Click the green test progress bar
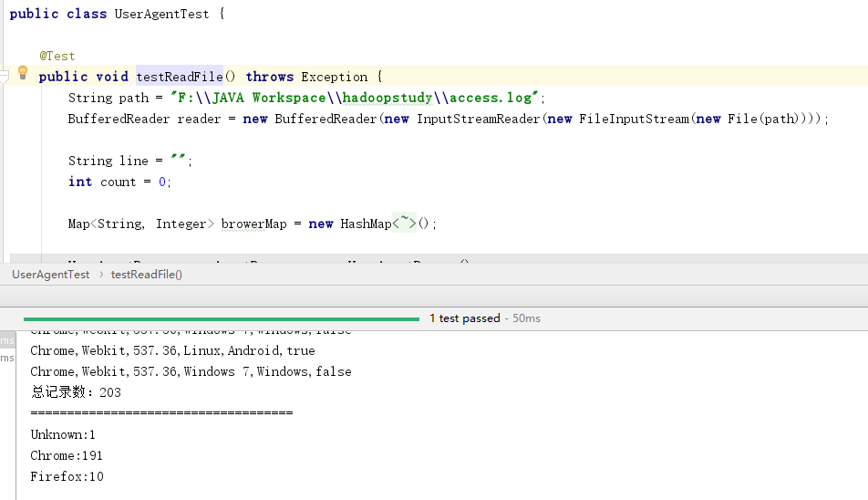The width and height of the screenshot is (868, 500). tap(221, 318)
